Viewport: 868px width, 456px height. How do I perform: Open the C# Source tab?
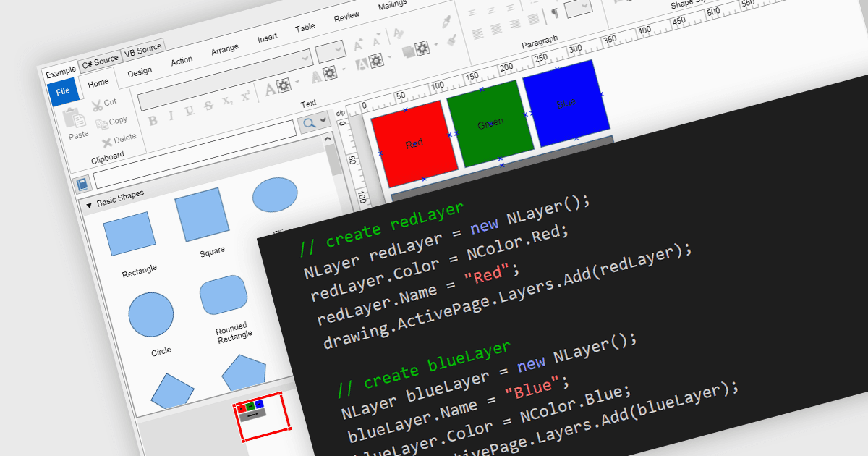point(99,62)
